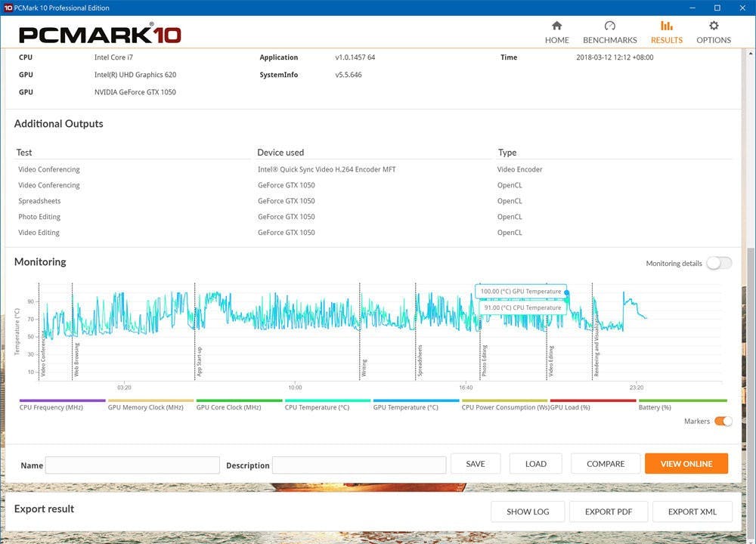The width and height of the screenshot is (756, 544).
Task: Enable the Monitoring details toggle
Action: [x=719, y=263]
